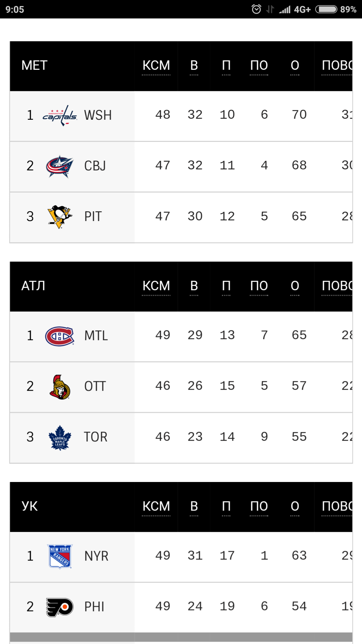The width and height of the screenshot is (362, 644).
Task: Tap the Pittsburgh Penguins logo
Action: click(x=60, y=217)
